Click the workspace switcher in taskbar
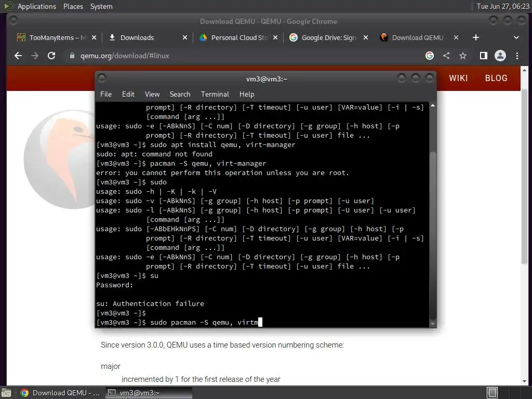This screenshot has width=532, height=399. (493, 393)
